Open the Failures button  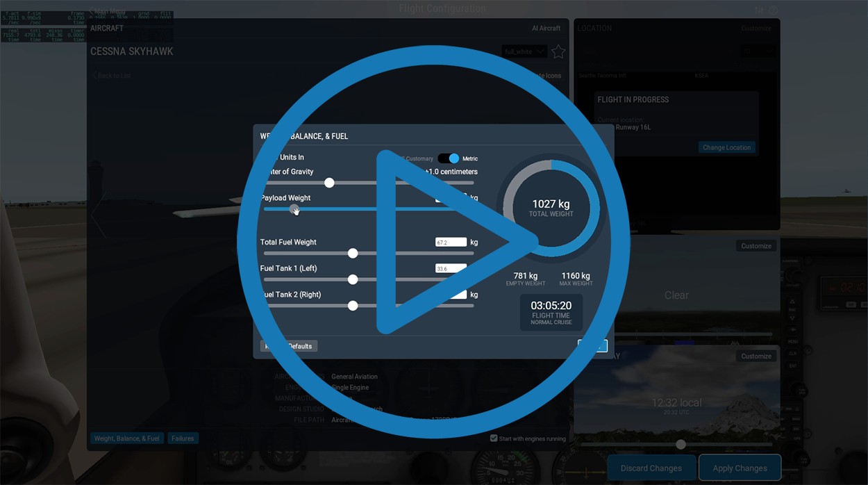coord(183,438)
